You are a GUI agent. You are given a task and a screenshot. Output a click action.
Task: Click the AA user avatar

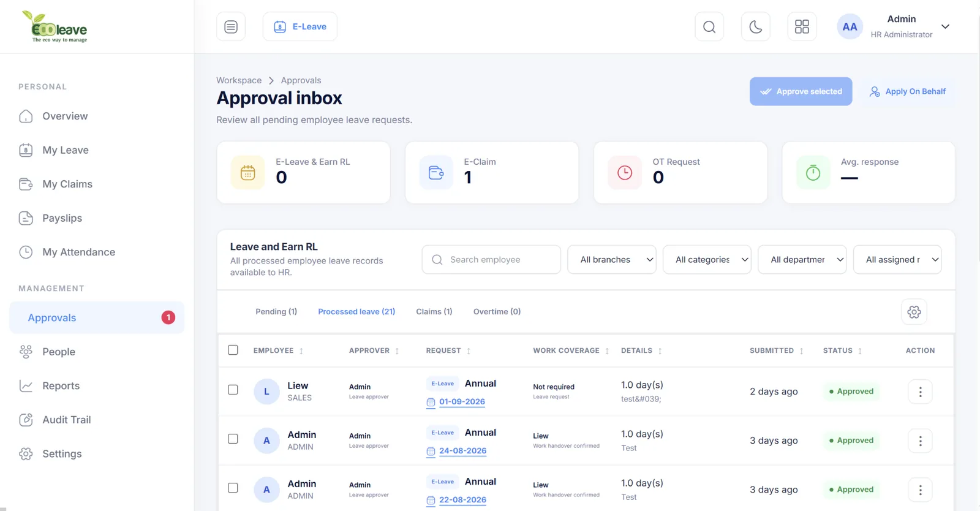tap(850, 26)
